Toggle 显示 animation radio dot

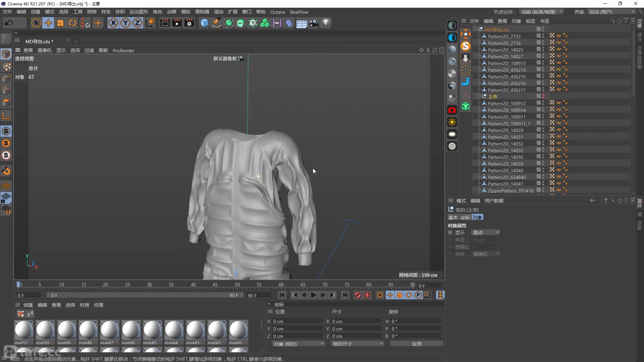450,232
